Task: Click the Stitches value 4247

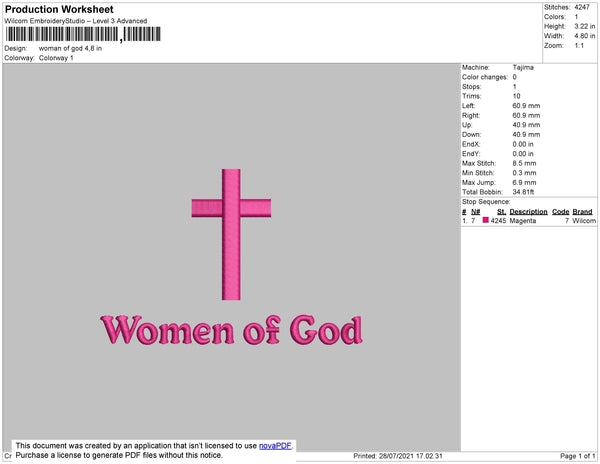Action: tap(582, 7)
